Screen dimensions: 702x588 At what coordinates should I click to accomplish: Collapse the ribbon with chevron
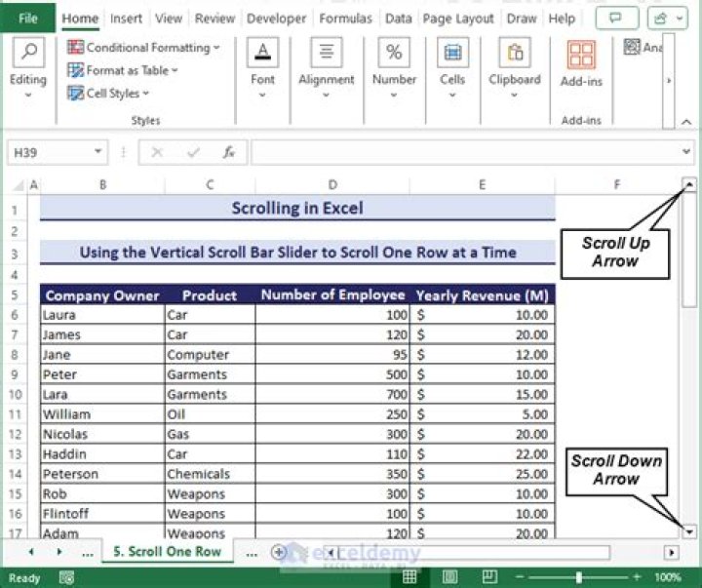[685, 122]
